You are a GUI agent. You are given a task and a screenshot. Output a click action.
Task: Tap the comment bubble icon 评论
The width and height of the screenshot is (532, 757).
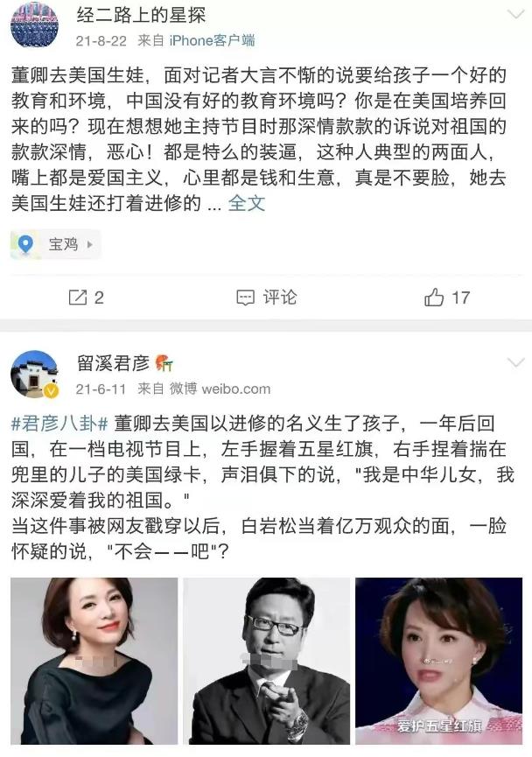pos(245,298)
